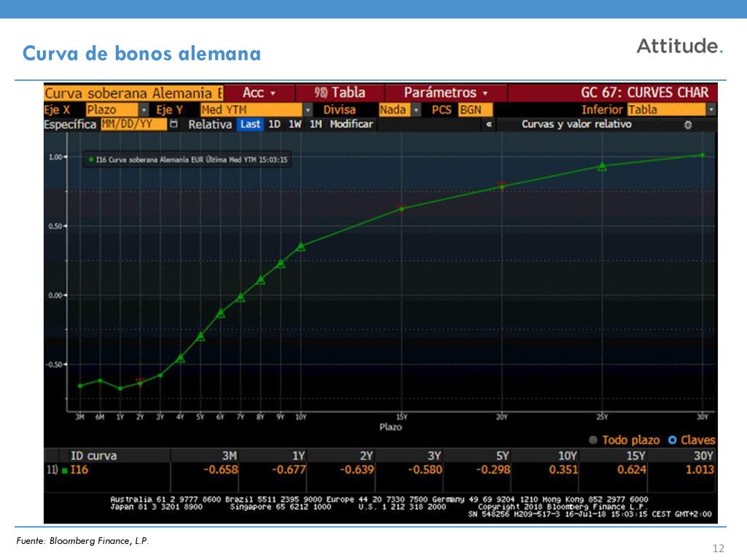Click the 25Y triangle marker on curve
The width and height of the screenshot is (747, 560).
602,166
